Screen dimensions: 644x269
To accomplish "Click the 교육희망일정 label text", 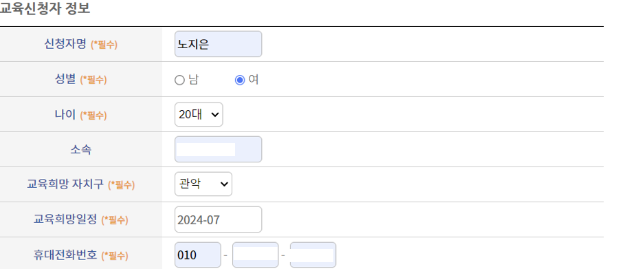I will (x=65, y=219).
